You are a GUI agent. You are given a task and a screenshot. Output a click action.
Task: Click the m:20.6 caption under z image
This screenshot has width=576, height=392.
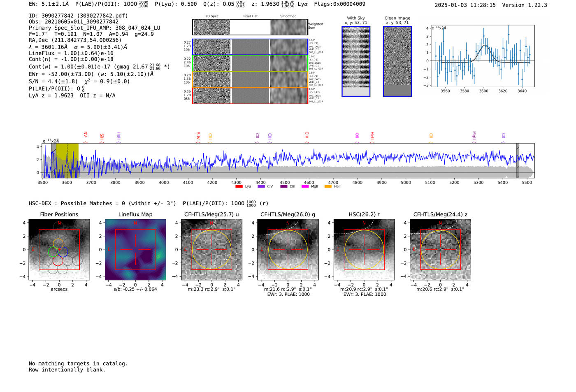click(440, 289)
